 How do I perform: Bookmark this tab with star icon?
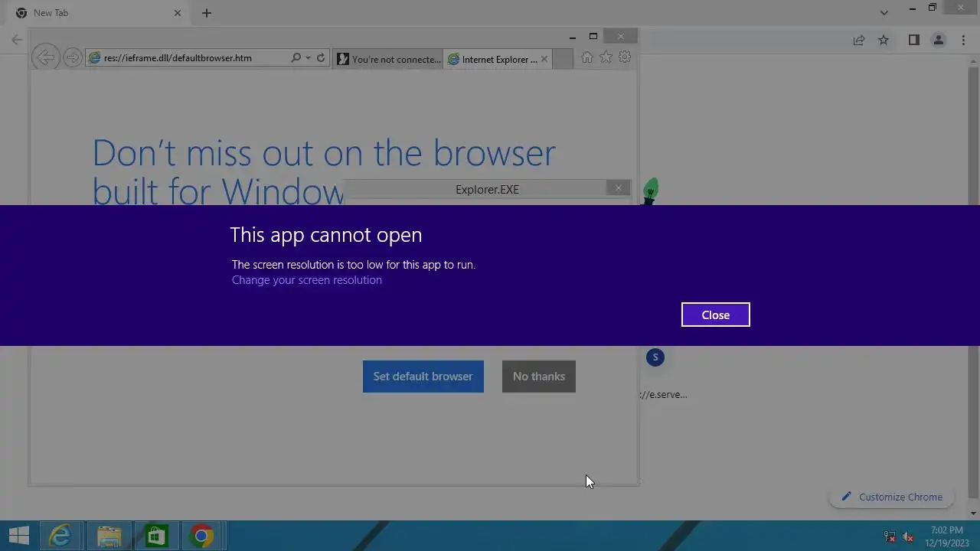[x=884, y=40]
